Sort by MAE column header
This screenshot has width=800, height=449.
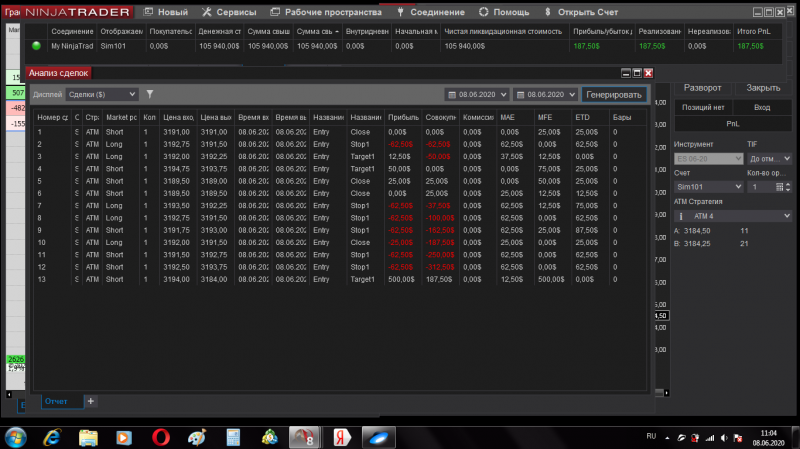[515, 117]
